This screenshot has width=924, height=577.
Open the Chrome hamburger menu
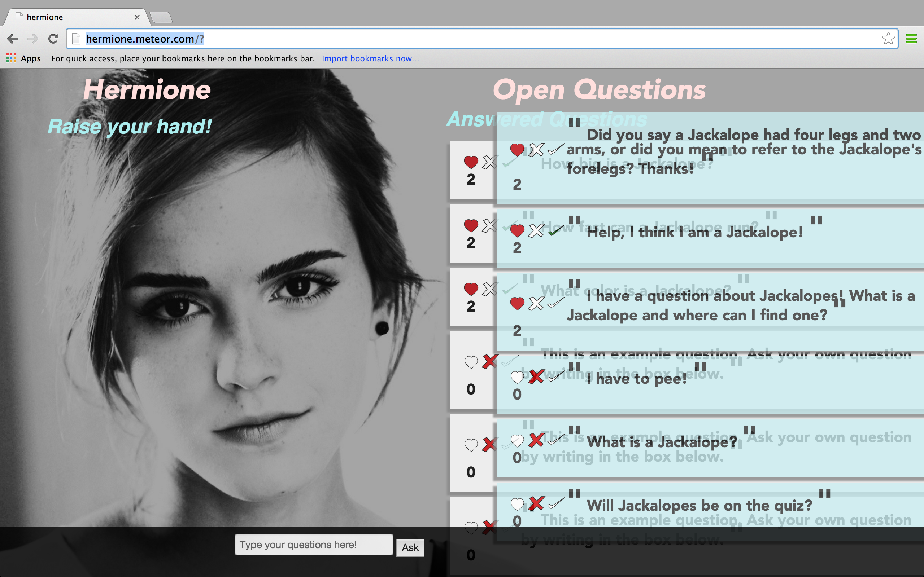click(x=911, y=39)
